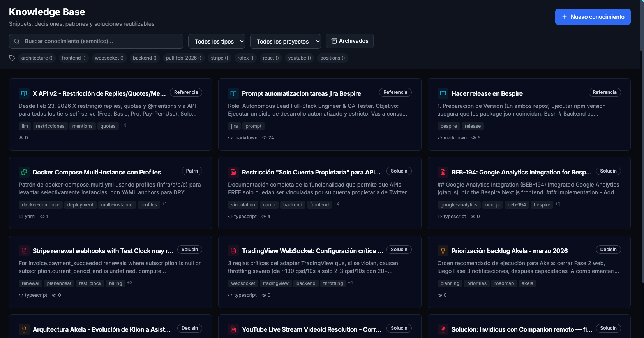
Task: Filter by architecture tag
Action: coord(37,58)
